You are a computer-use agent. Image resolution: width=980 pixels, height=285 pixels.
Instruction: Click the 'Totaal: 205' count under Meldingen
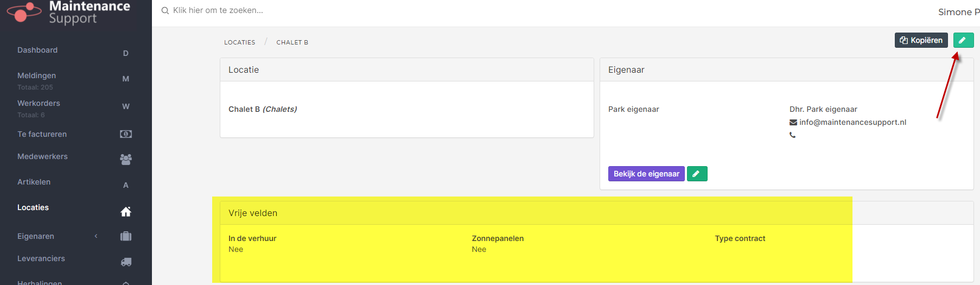35,87
